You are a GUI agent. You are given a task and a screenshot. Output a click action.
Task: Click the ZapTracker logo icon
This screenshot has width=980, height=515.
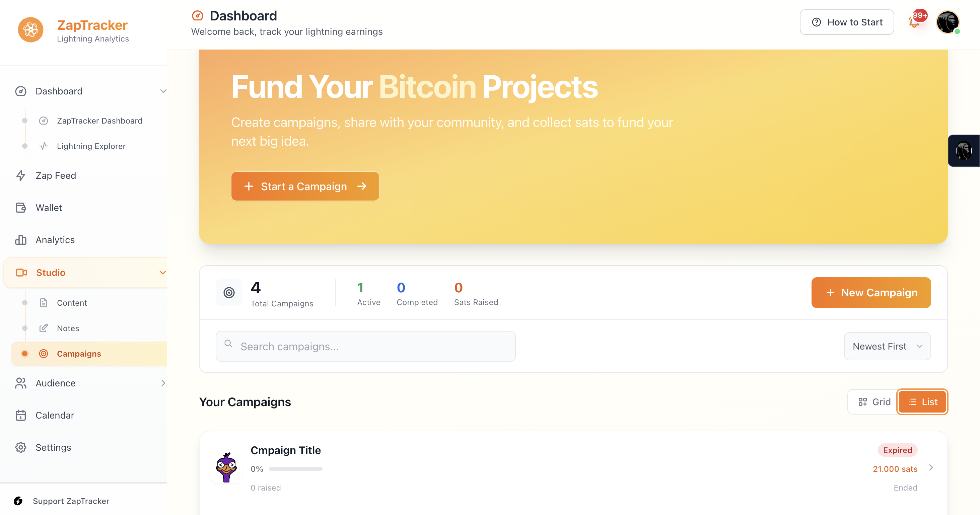30,30
